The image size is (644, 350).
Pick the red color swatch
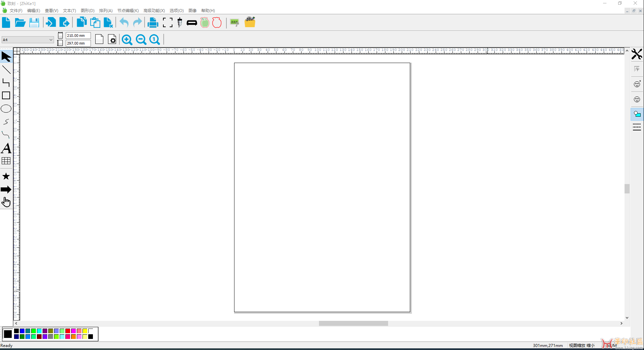(x=68, y=331)
